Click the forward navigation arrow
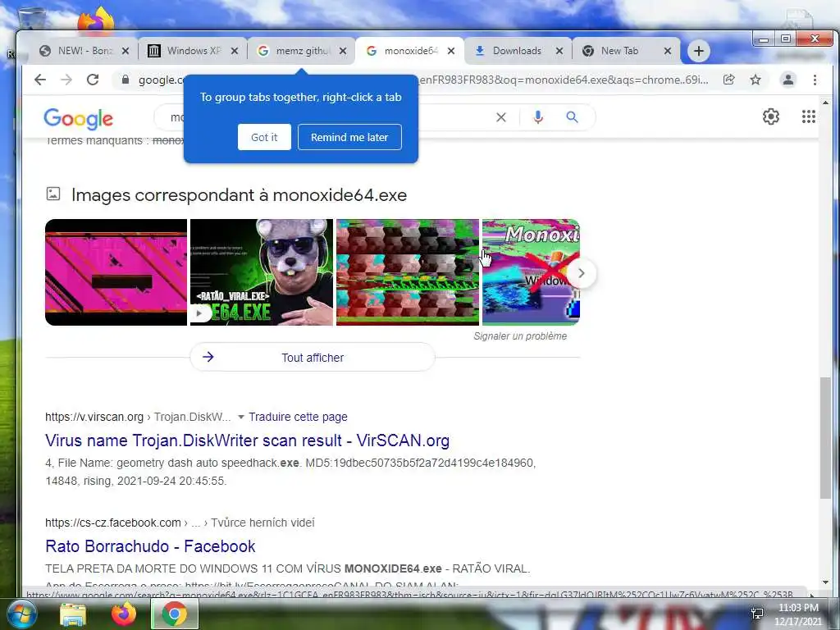The height and width of the screenshot is (630, 840). [66, 80]
